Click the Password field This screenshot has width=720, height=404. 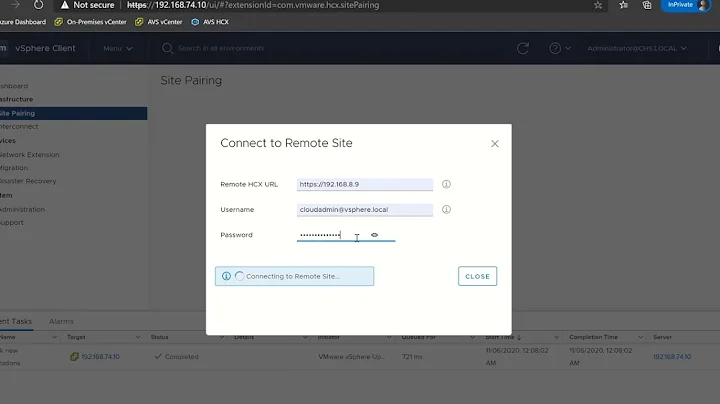(346, 235)
